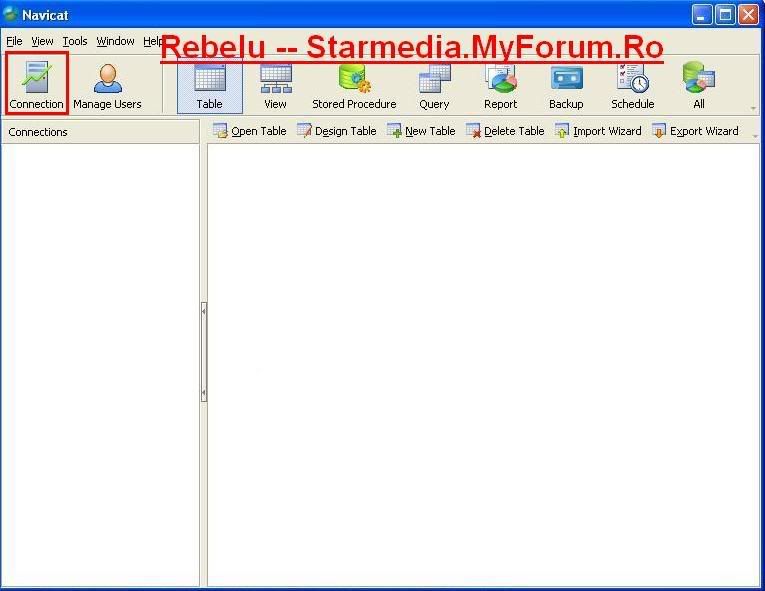This screenshot has height=591, width=765.
Task: Click the All objects icon
Action: tap(699, 86)
